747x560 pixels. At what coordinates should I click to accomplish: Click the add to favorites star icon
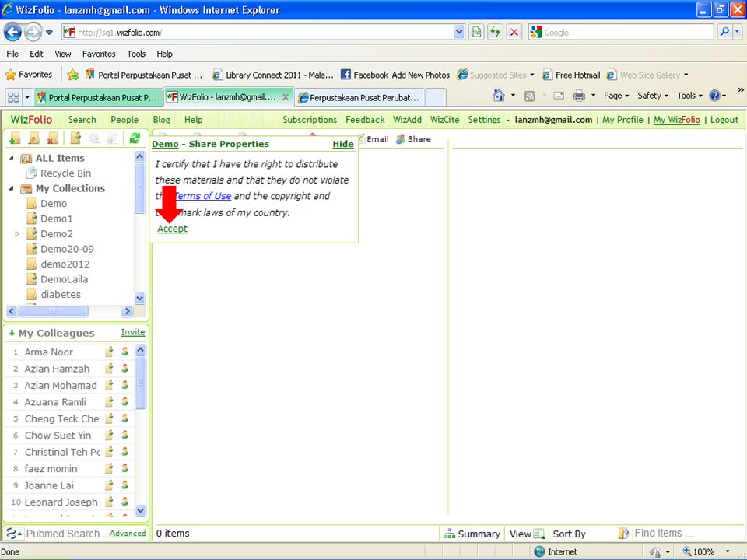coord(73,75)
